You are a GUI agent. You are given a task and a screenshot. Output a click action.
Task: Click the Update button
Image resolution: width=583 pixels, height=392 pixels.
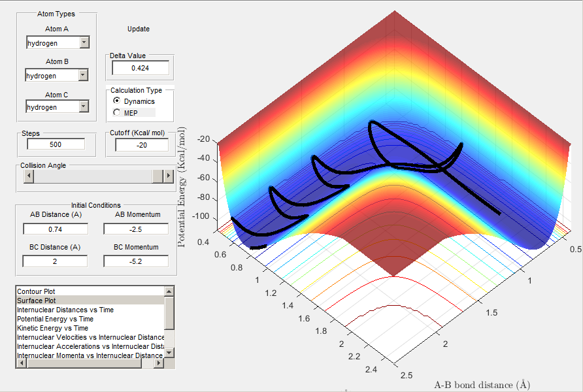(139, 29)
